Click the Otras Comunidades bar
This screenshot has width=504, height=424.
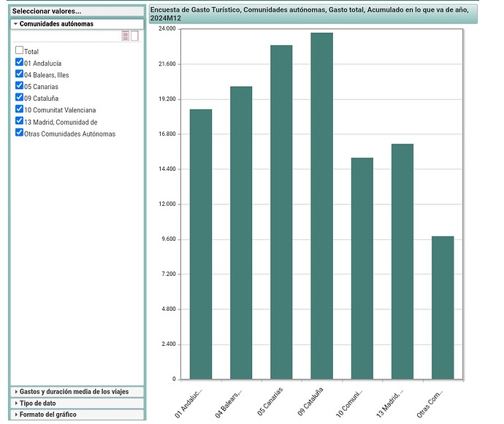click(443, 307)
